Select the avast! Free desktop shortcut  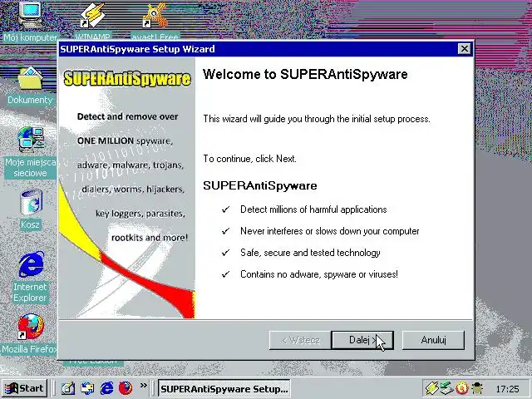coord(155,20)
